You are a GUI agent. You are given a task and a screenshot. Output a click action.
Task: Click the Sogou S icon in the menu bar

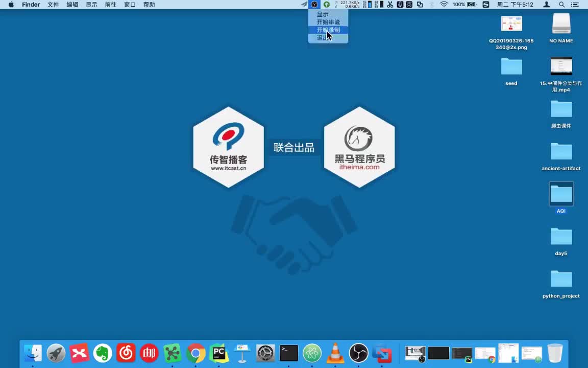[x=486, y=5]
